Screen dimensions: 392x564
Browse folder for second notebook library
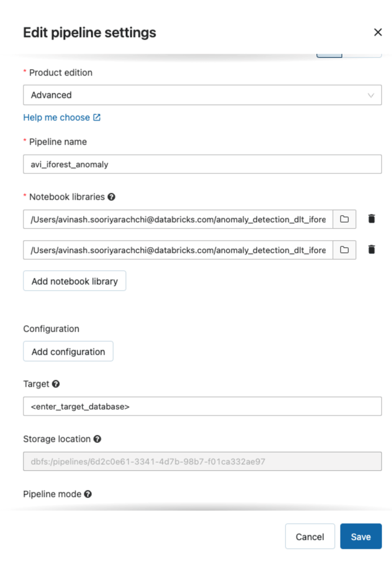[x=344, y=250]
